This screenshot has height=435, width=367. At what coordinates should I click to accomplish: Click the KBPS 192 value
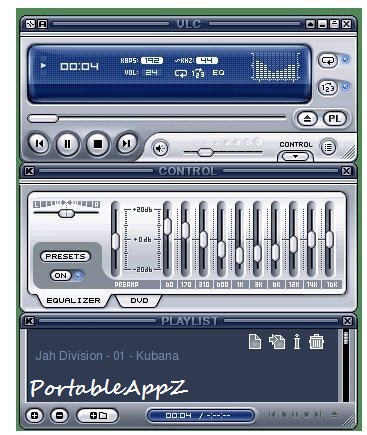click(152, 60)
